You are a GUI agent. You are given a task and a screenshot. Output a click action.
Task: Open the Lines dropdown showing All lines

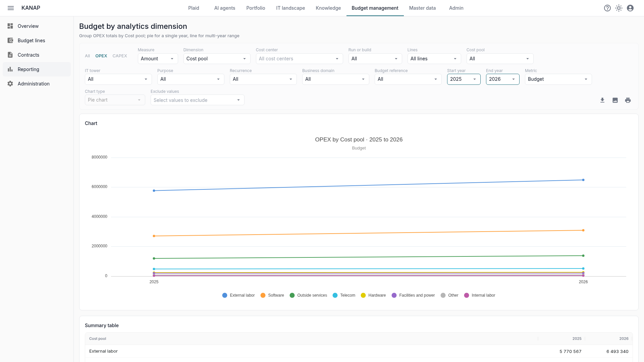coord(434,59)
